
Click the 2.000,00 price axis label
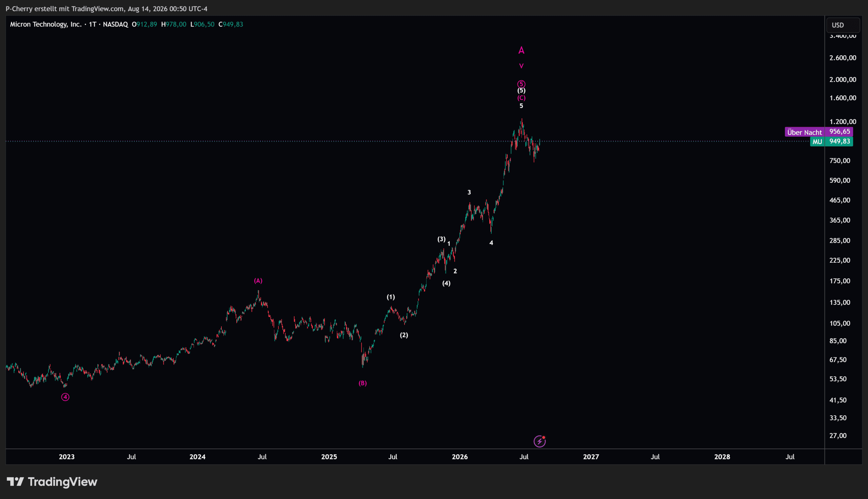pyautogui.click(x=843, y=80)
